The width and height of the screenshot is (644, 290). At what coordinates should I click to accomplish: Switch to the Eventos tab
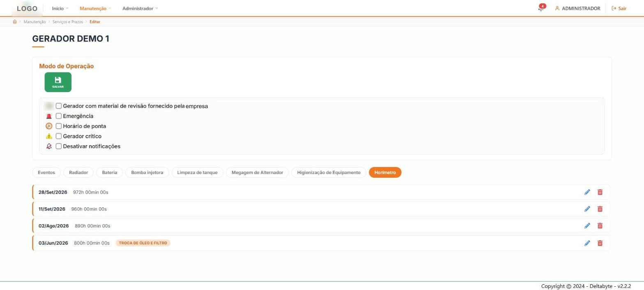tap(46, 172)
